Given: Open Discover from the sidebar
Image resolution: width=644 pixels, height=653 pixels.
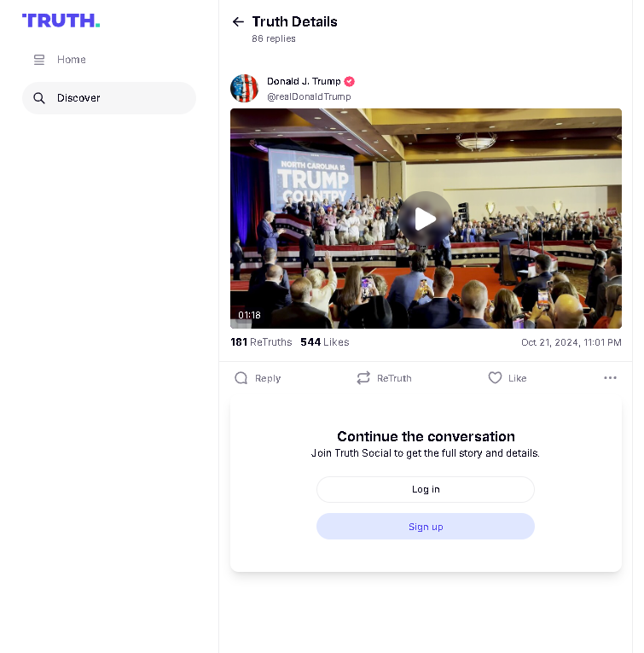Looking at the screenshot, I should 109,98.
